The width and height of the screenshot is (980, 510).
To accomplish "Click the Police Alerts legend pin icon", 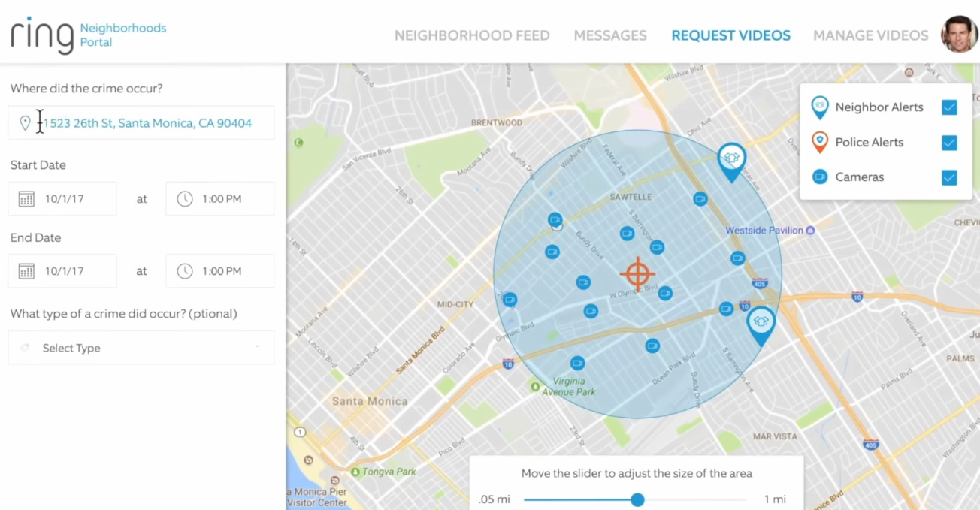I will coord(820,142).
